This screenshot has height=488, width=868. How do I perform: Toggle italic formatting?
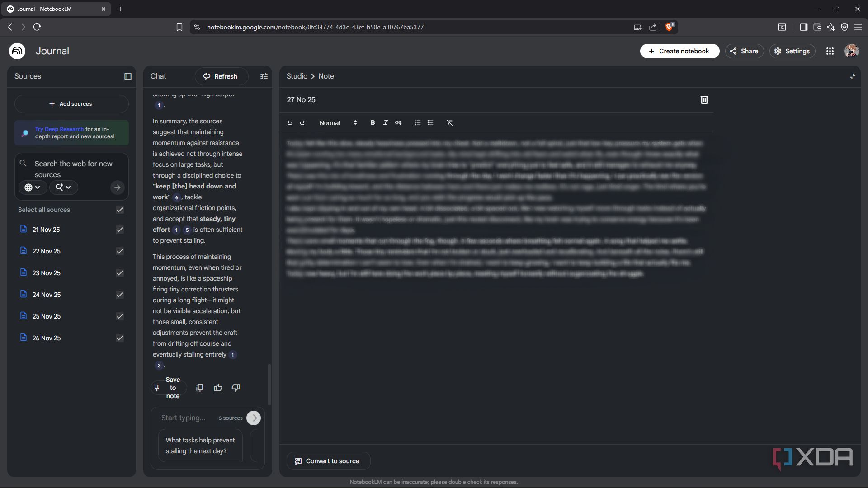pos(385,123)
